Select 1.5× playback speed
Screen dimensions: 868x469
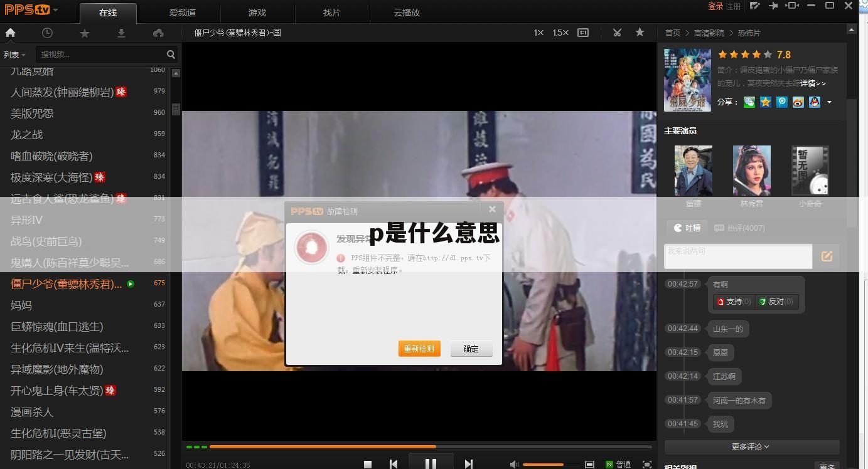tap(560, 33)
